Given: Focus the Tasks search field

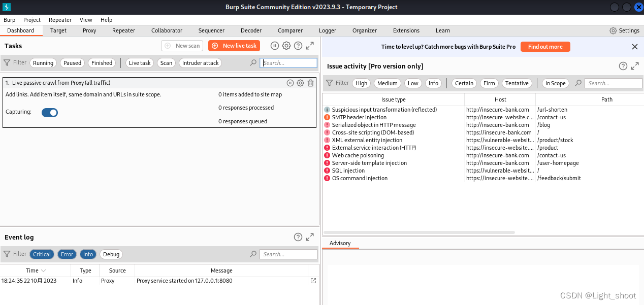Looking at the screenshot, I should (x=288, y=63).
